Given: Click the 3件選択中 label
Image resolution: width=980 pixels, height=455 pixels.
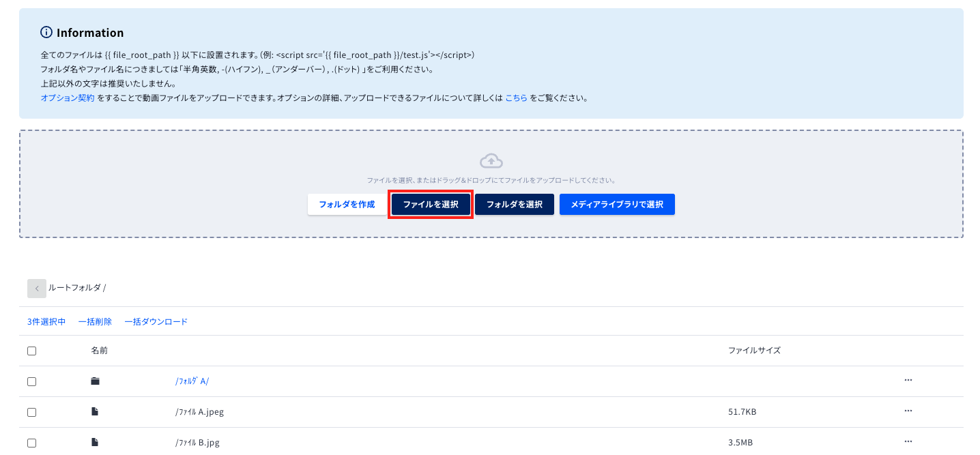Looking at the screenshot, I should tap(46, 322).
